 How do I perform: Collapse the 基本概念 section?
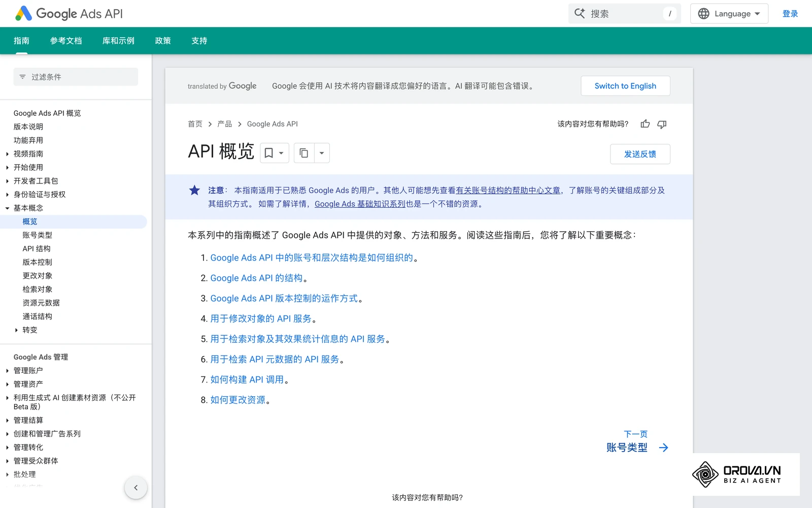pyautogui.click(x=7, y=208)
